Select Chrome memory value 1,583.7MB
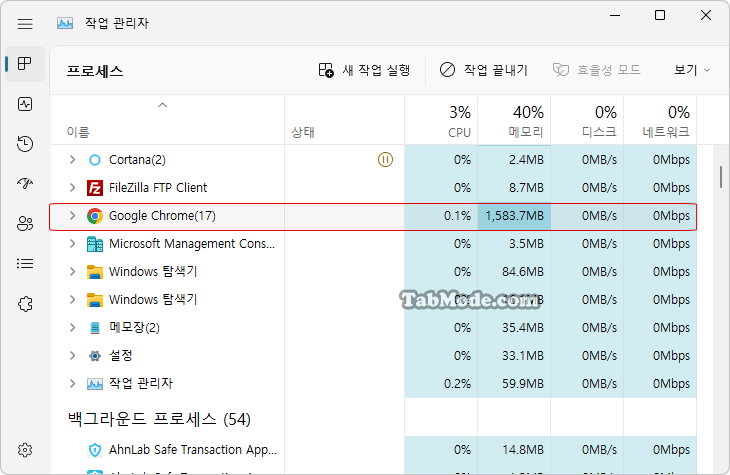730x475 pixels. (x=514, y=216)
